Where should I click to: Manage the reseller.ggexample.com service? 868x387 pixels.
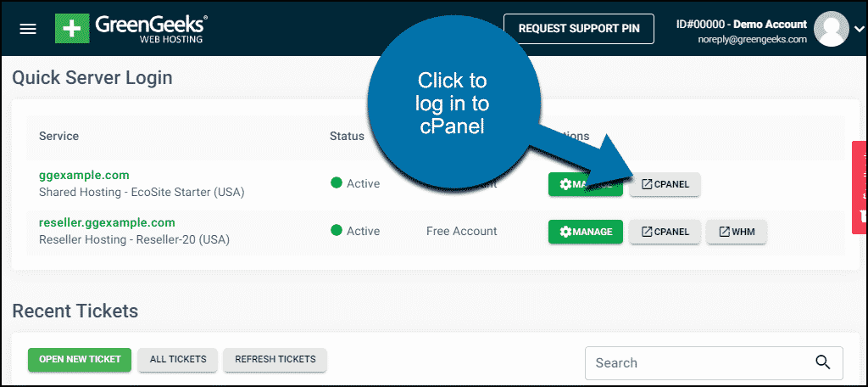[585, 232]
